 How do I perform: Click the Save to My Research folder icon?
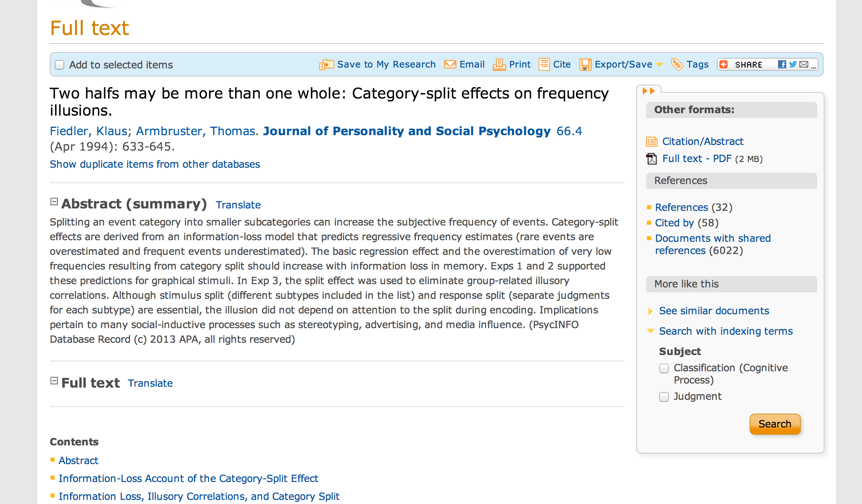click(x=326, y=65)
